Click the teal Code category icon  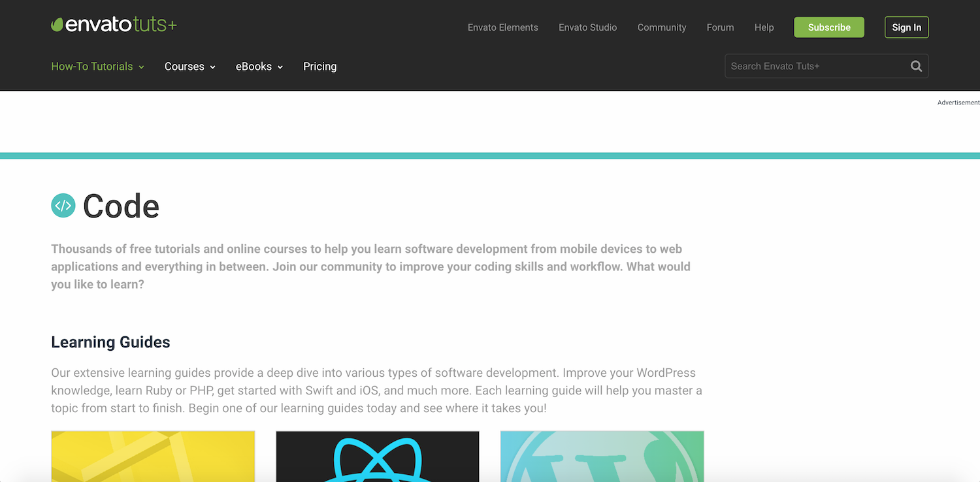(x=63, y=206)
